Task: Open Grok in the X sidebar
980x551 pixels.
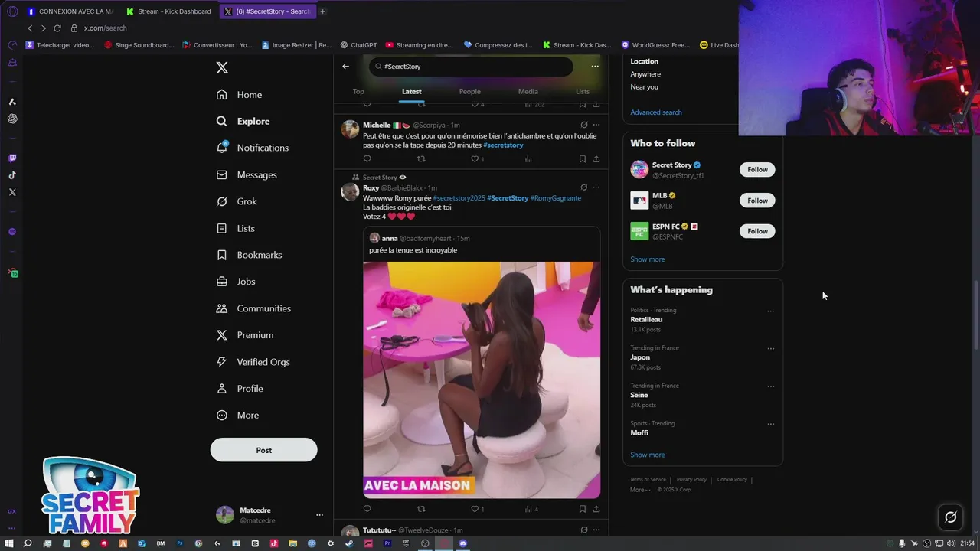Action: [237, 201]
